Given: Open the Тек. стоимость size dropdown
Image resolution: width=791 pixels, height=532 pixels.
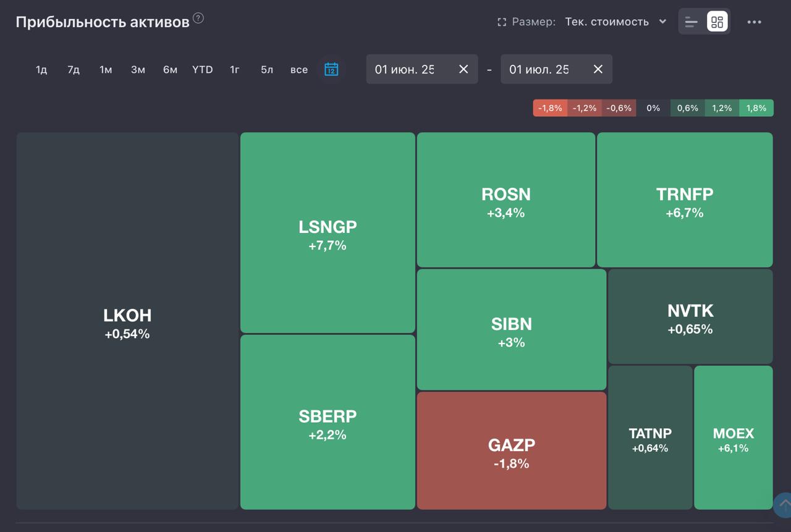Looking at the screenshot, I should pos(615,22).
